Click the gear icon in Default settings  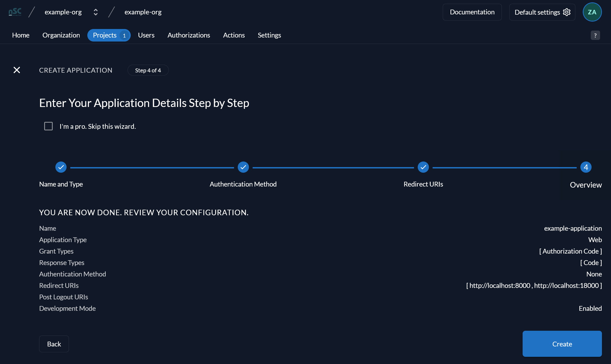[567, 12]
